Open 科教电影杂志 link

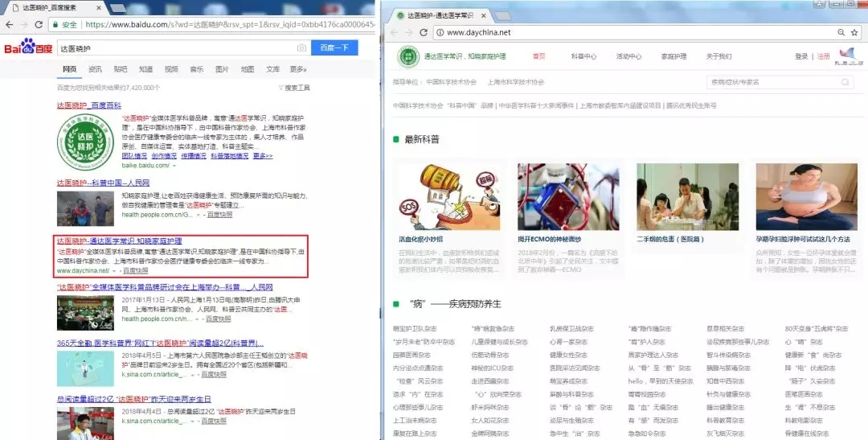pos(804,421)
